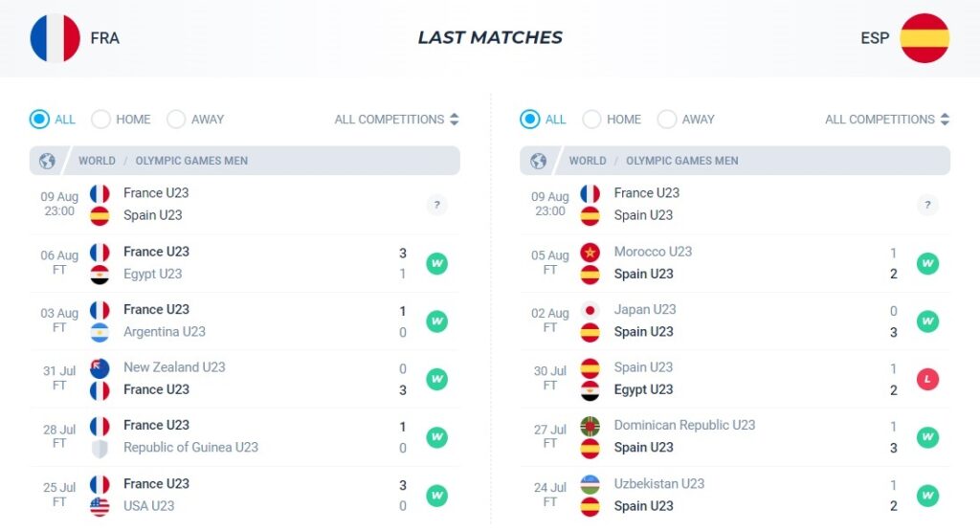This screenshot has height=531, width=980.
Task: Click the WORLD breadcrumb in Spain's panel
Action: point(587,161)
